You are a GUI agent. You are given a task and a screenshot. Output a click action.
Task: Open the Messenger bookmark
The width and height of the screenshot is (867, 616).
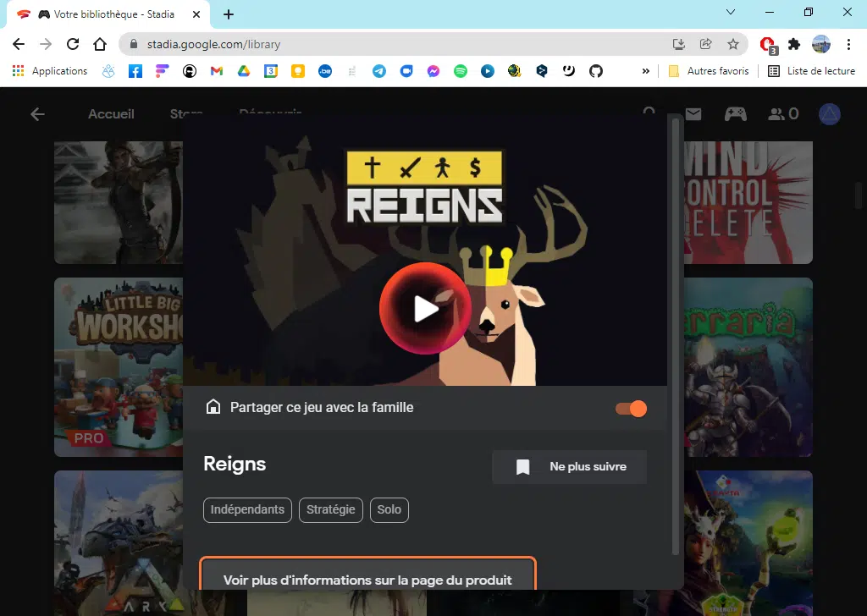point(433,71)
